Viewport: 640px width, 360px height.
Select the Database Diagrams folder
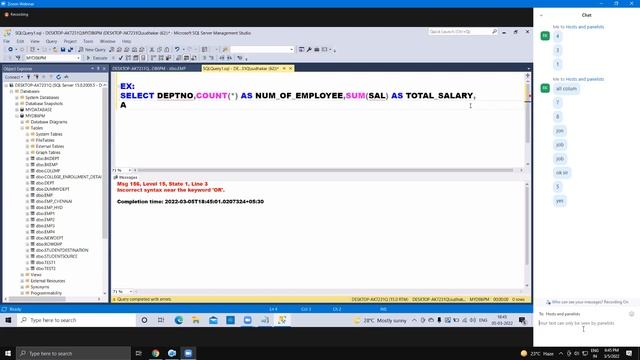point(49,122)
